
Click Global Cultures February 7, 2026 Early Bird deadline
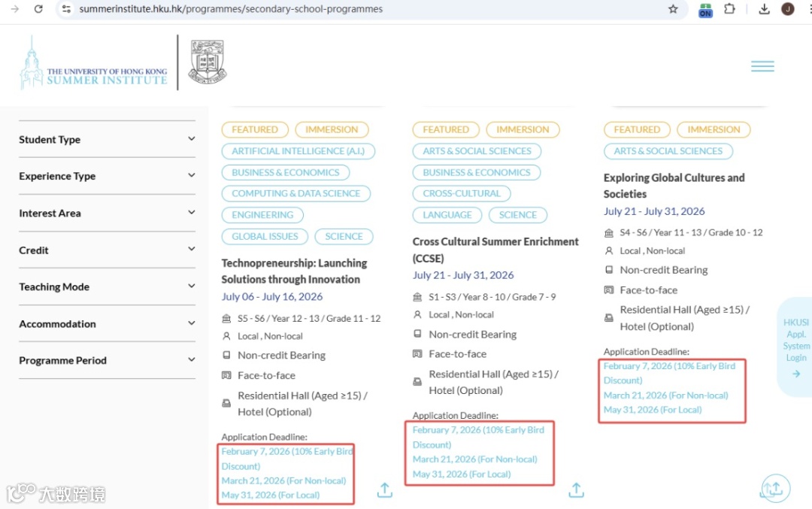pyautogui.click(x=670, y=373)
